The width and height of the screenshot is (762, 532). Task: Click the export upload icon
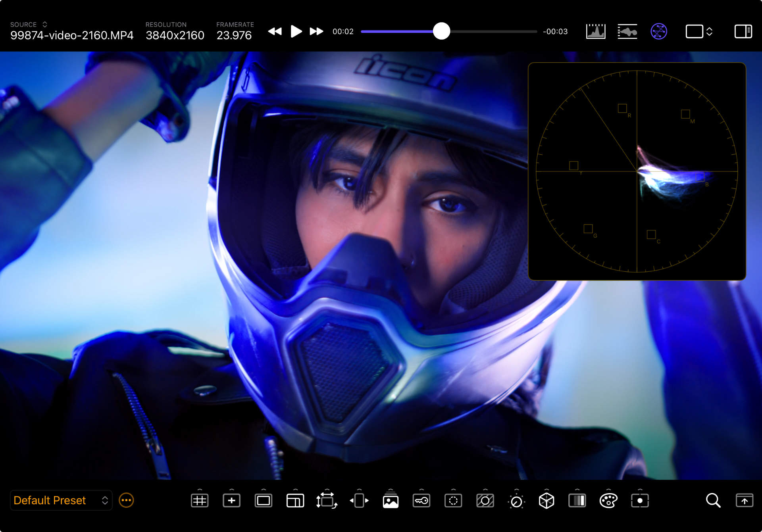tap(744, 501)
